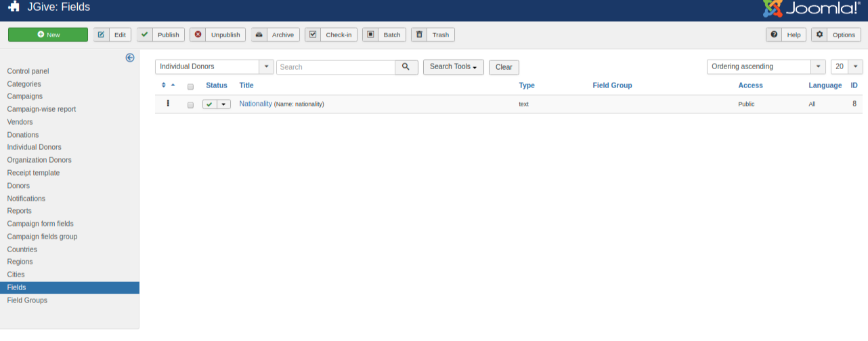Check the Nationality row checkbox

click(x=190, y=104)
